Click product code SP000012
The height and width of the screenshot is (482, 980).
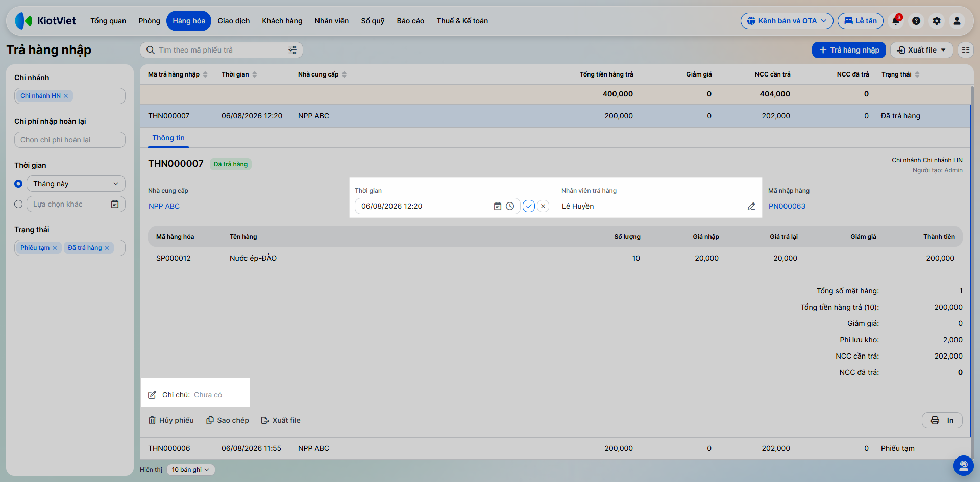point(174,258)
